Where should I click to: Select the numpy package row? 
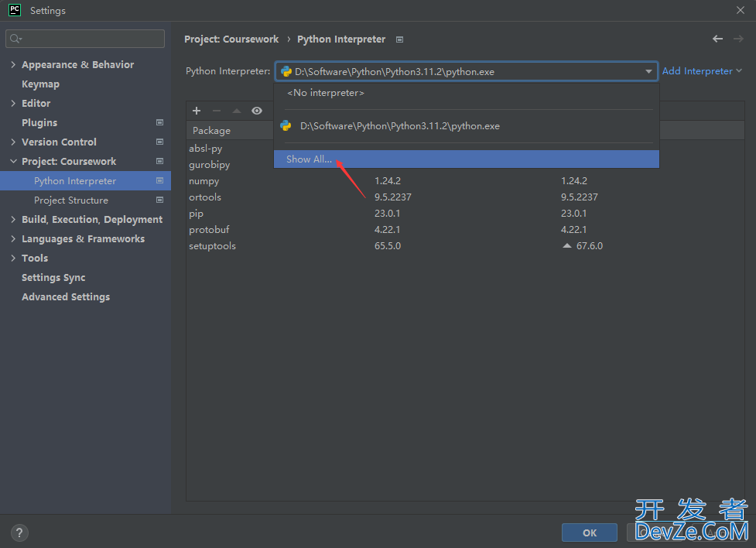[x=465, y=181]
